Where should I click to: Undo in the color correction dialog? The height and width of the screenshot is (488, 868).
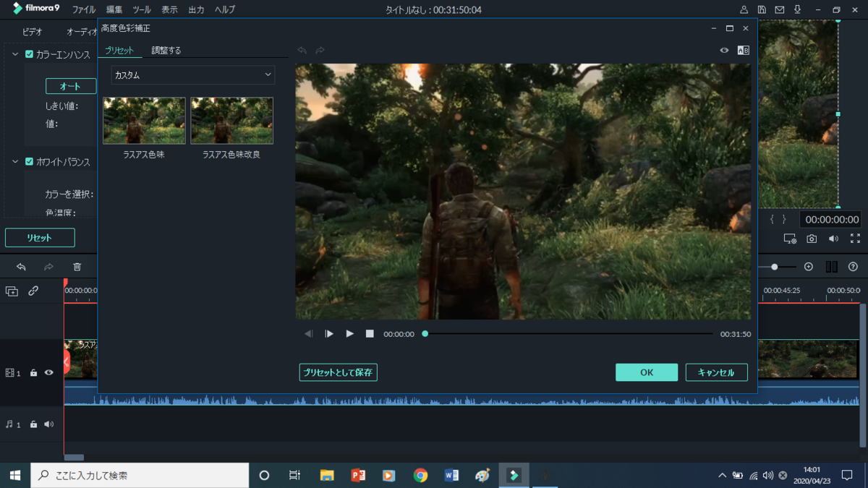pyautogui.click(x=302, y=51)
